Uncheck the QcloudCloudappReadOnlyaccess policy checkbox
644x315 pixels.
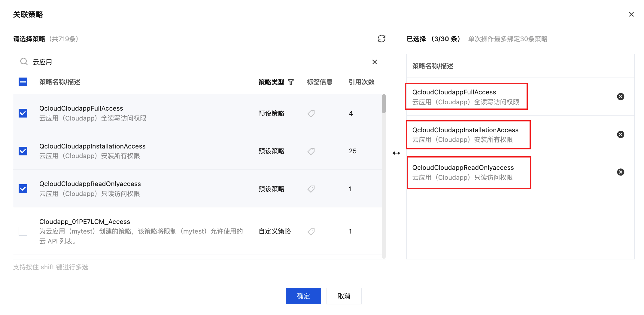tap(23, 188)
